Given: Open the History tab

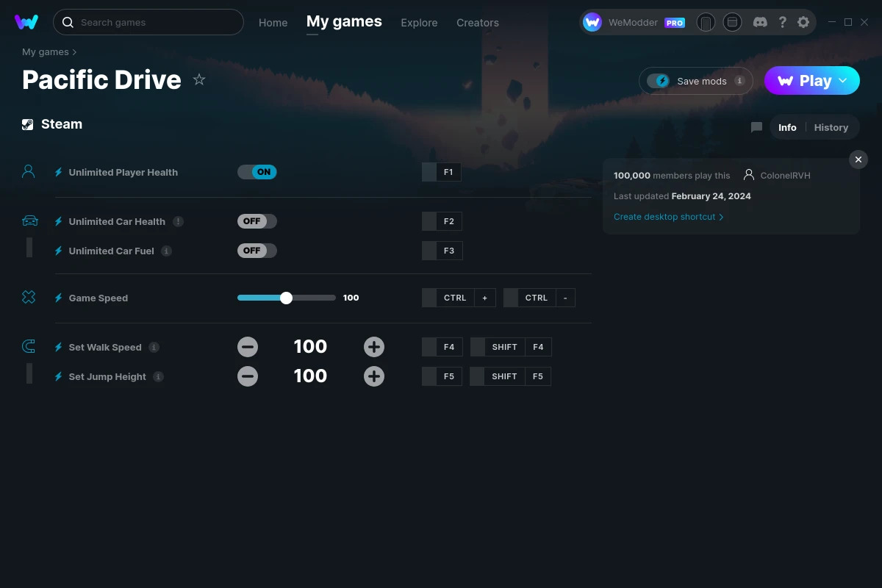Looking at the screenshot, I should coord(831,127).
